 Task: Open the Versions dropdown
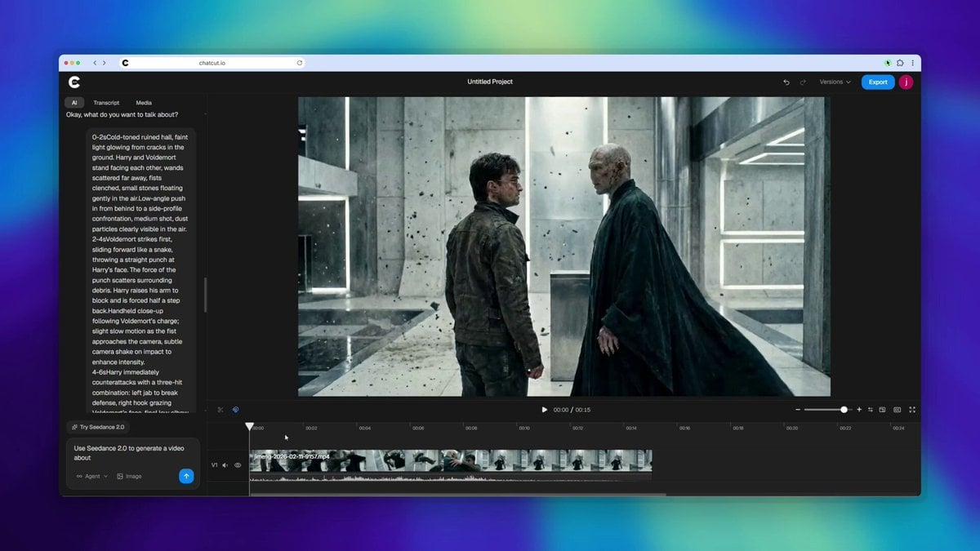point(835,82)
